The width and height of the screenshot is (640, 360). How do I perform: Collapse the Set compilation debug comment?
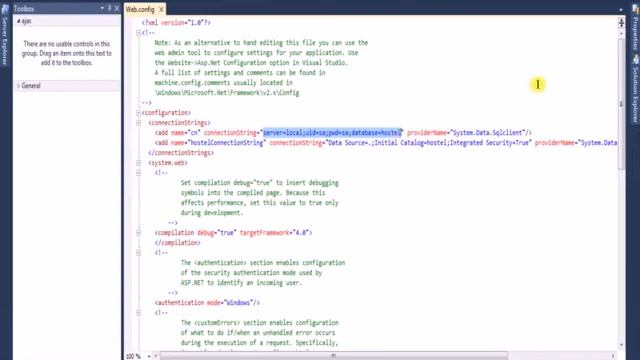point(138,173)
